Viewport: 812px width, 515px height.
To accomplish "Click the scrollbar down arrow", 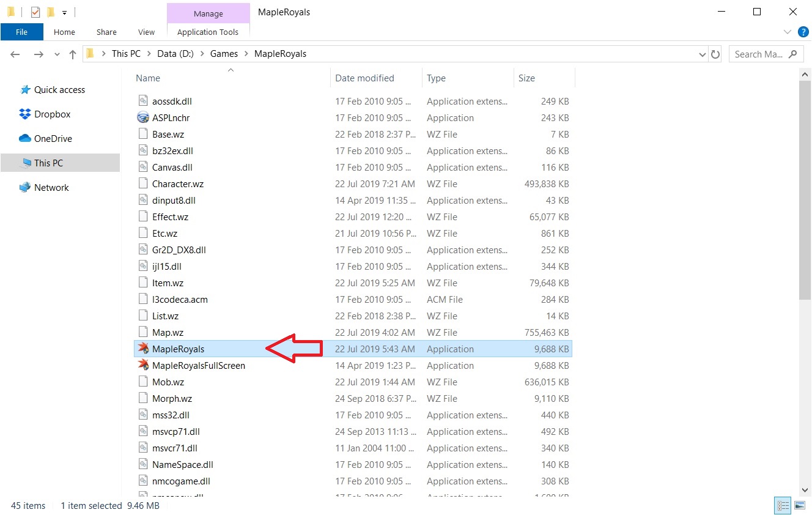I will point(806,489).
